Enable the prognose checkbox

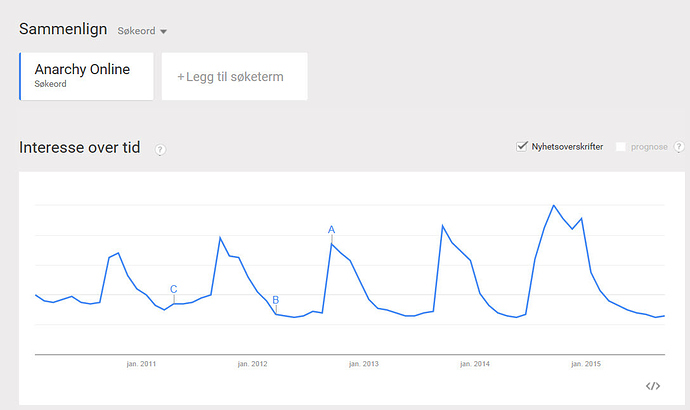click(620, 147)
